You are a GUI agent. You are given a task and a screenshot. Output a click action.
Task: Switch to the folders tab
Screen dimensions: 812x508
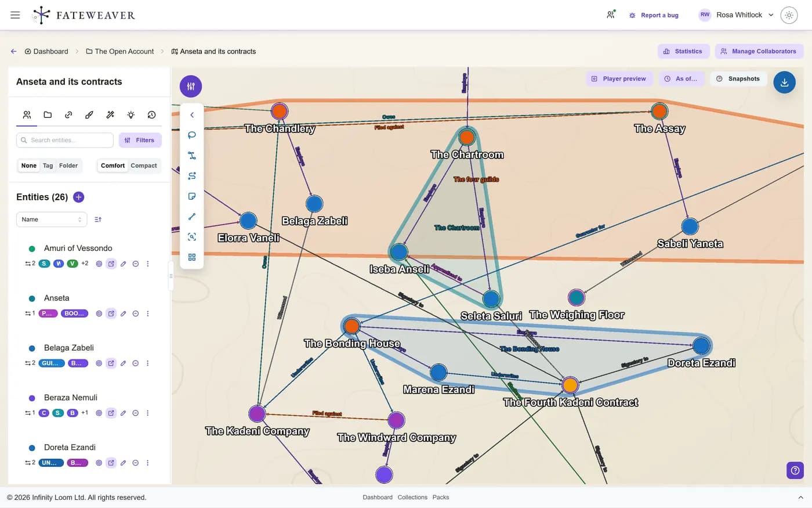[48, 115]
